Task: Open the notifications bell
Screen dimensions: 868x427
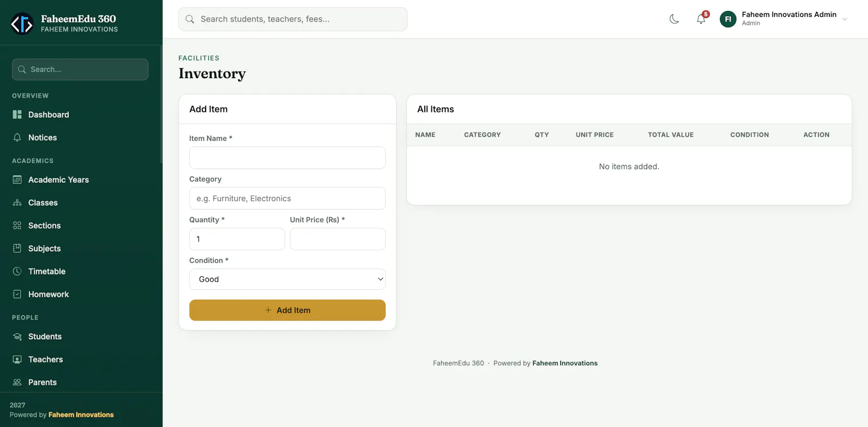Action: coord(701,19)
